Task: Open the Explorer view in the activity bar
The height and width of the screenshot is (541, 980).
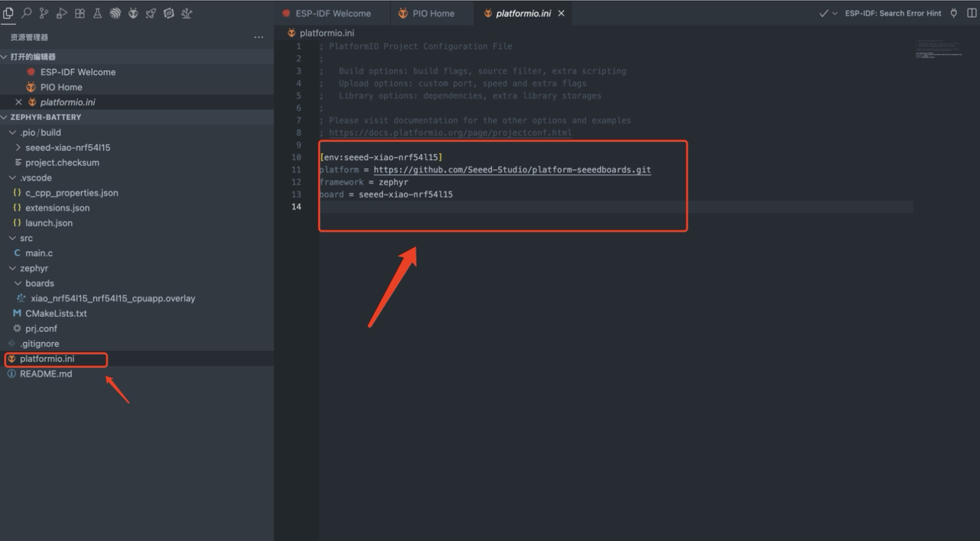Action: pos(8,13)
